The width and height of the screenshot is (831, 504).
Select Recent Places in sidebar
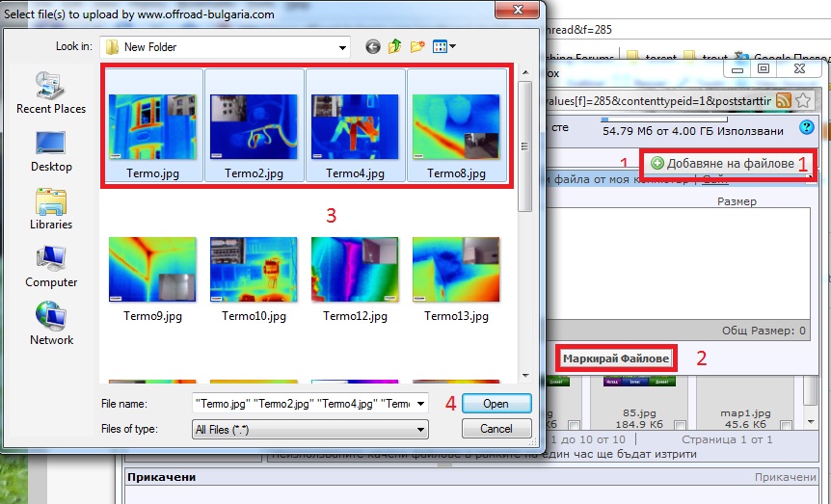click(51, 93)
